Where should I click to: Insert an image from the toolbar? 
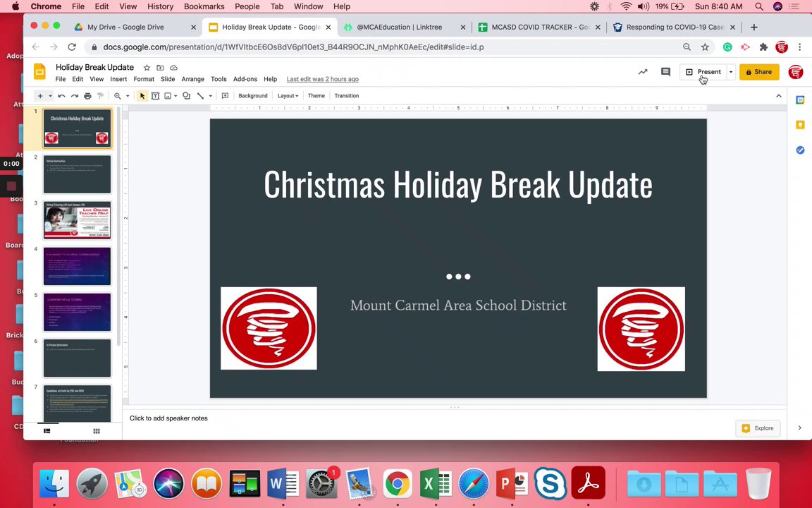(168, 96)
